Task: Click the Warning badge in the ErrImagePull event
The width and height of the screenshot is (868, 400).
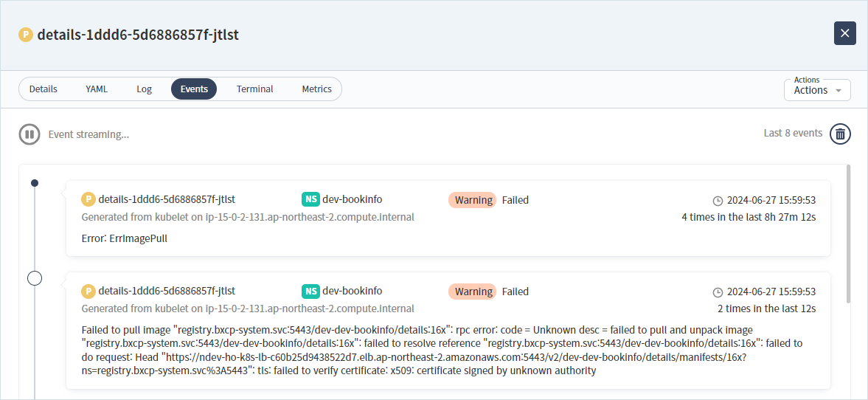Action: pos(473,200)
